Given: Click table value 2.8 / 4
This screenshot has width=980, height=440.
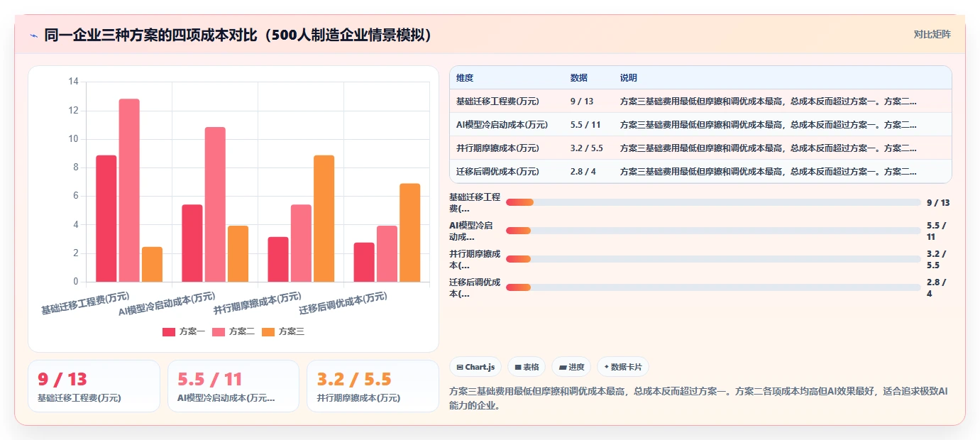Looking at the screenshot, I should [x=583, y=172].
